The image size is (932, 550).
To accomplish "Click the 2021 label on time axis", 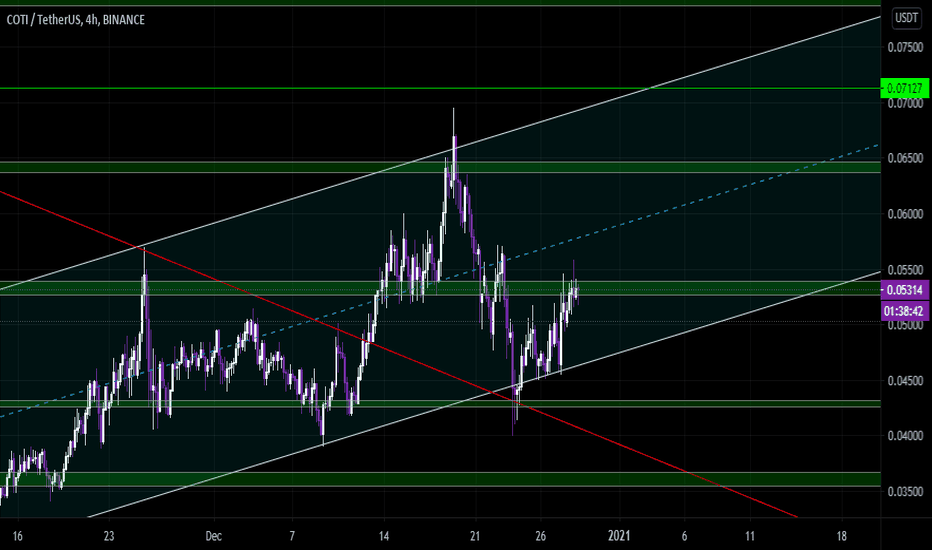I will (619, 536).
